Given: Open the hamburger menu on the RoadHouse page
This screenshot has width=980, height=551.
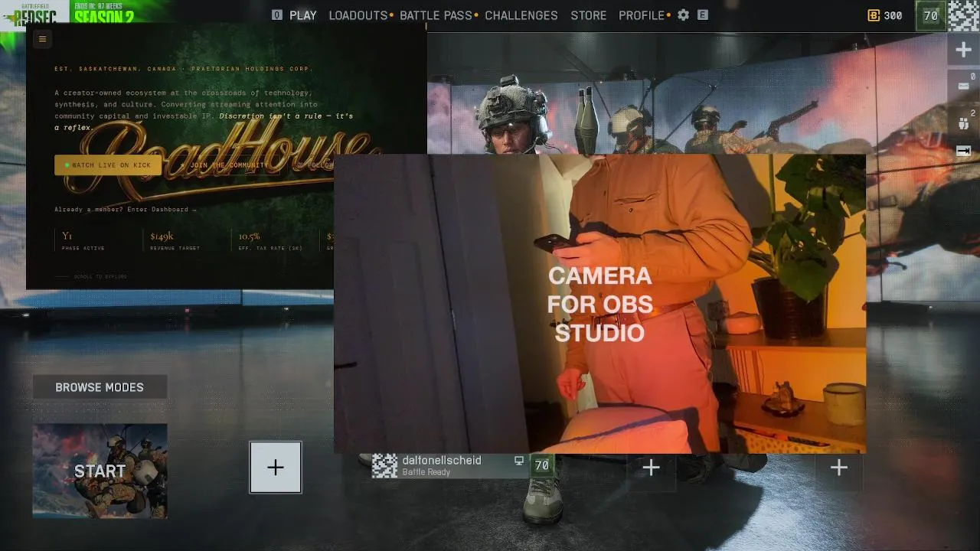Looking at the screenshot, I should pyautogui.click(x=42, y=39).
